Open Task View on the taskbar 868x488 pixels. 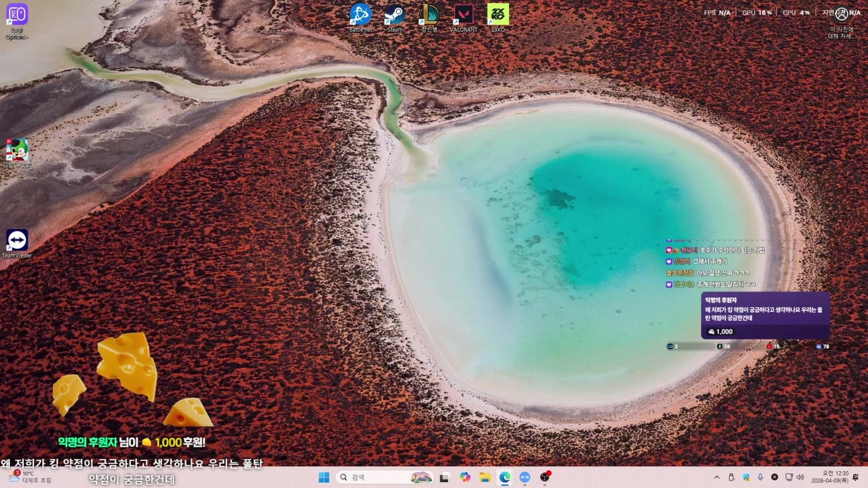[444, 477]
